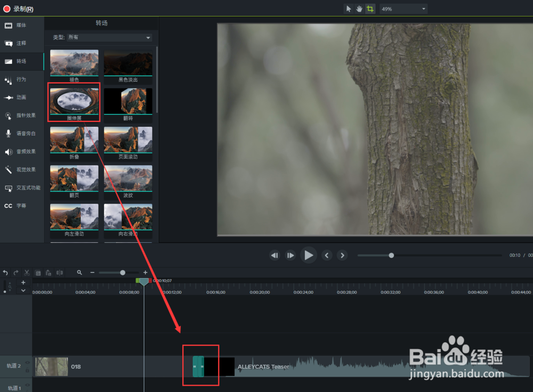Expand the 类型 所有 type dropdown
Viewport: 533px width, 392px height.
click(x=109, y=37)
